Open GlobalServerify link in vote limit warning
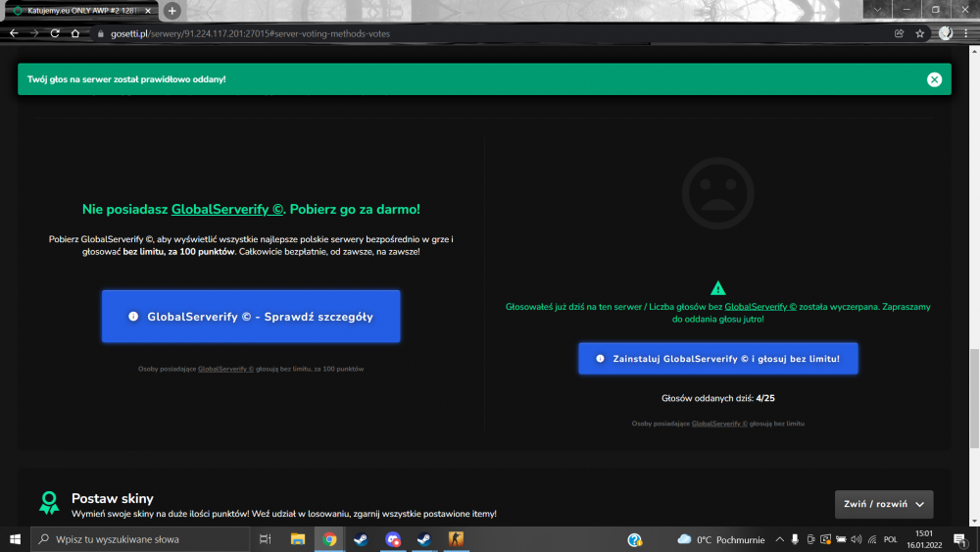 [x=760, y=307]
